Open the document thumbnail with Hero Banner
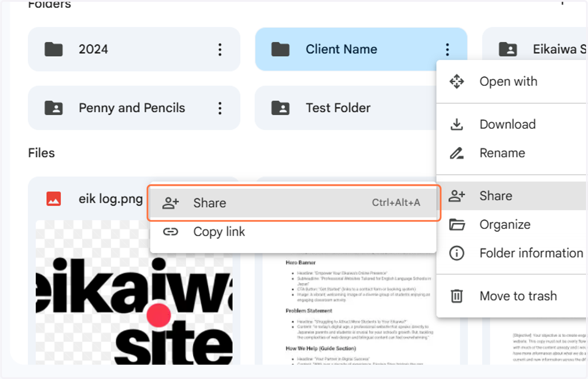This screenshot has height=379, width=588. click(x=361, y=309)
